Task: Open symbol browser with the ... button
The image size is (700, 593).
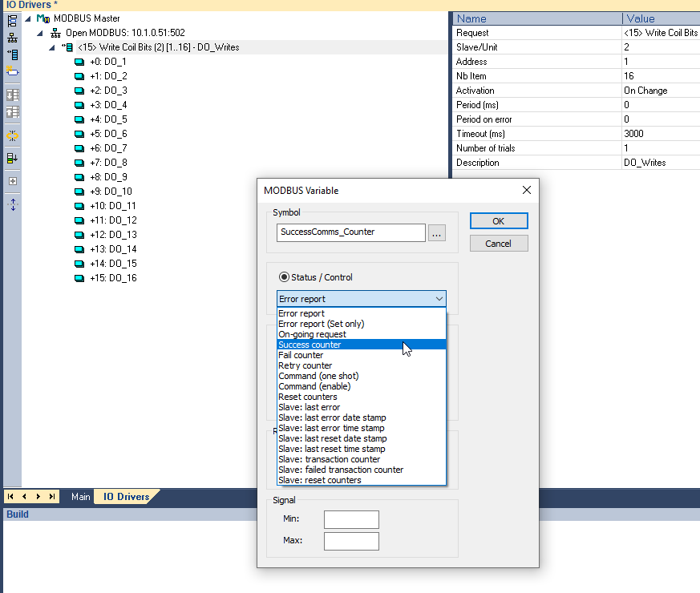Action: point(437,233)
